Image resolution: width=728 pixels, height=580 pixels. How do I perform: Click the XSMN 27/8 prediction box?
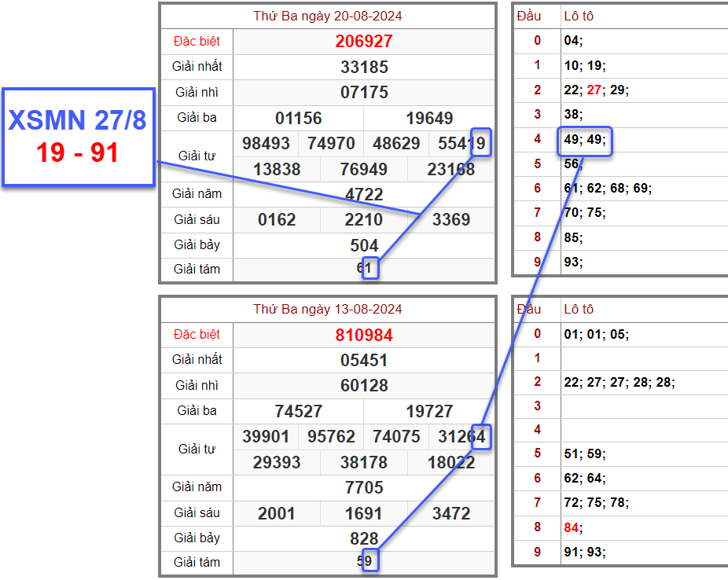pyautogui.click(x=77, y=137)
